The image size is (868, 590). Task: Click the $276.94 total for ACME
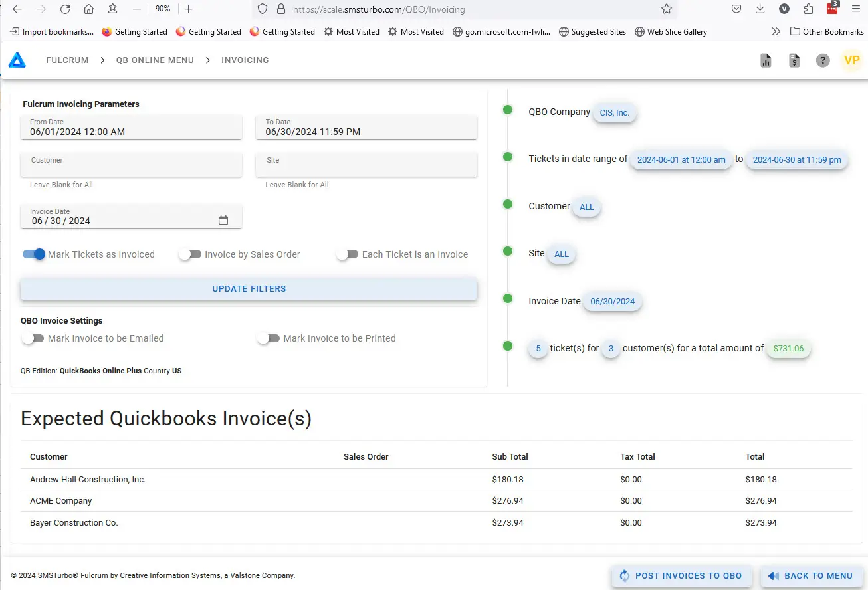tap(761, 501)
